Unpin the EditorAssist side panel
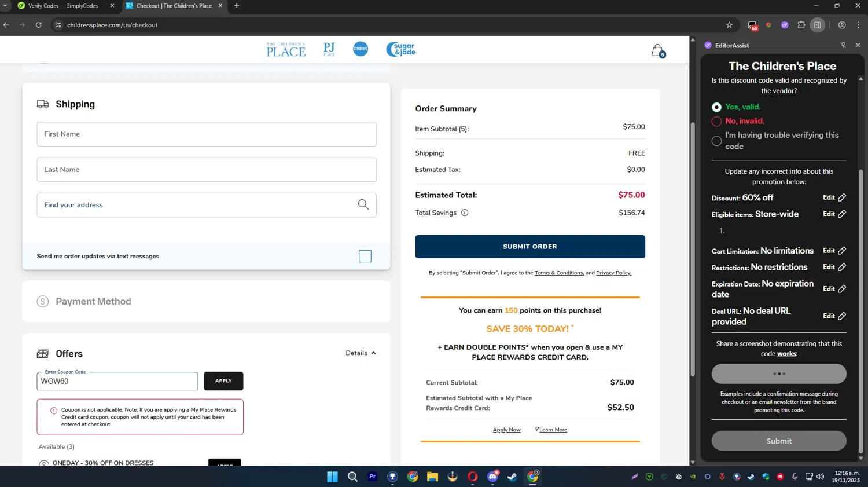868x487 pixels. pos(843,45)
